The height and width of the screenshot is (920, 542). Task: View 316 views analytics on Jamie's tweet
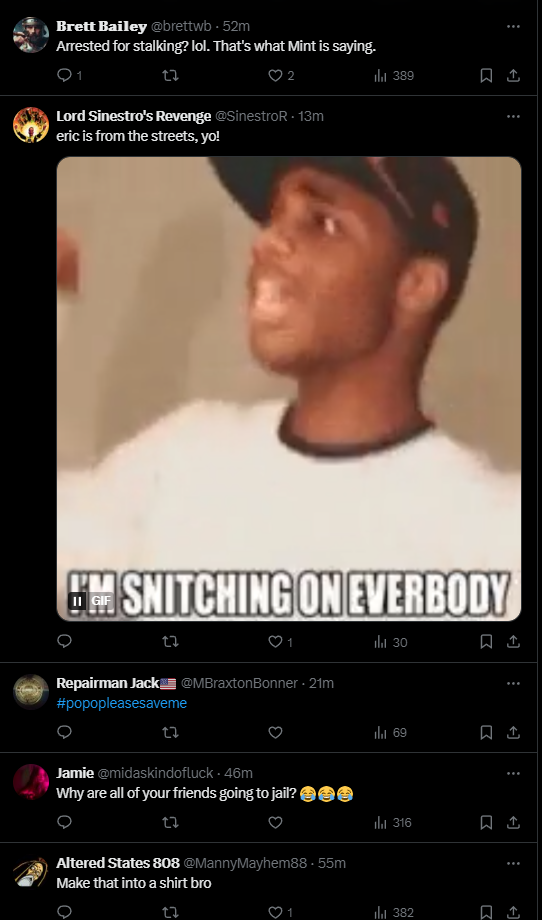coord(392,823)
